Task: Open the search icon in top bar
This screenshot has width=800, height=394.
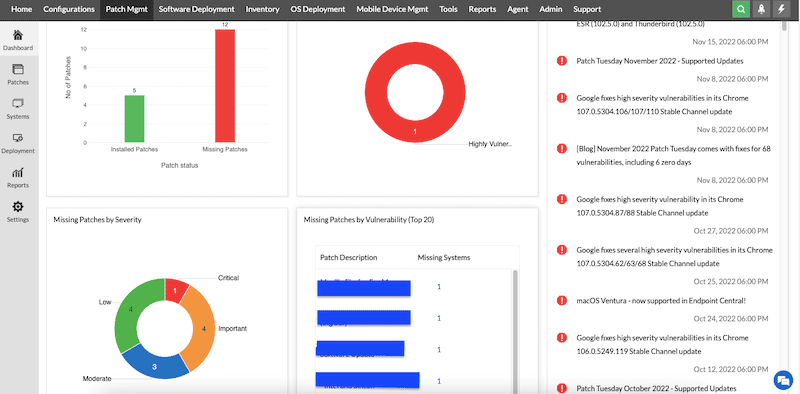Action: click(741, 9)
